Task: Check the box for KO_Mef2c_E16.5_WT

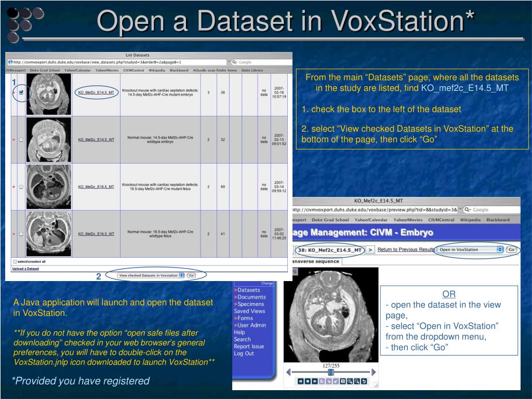Action: [21, 234]
